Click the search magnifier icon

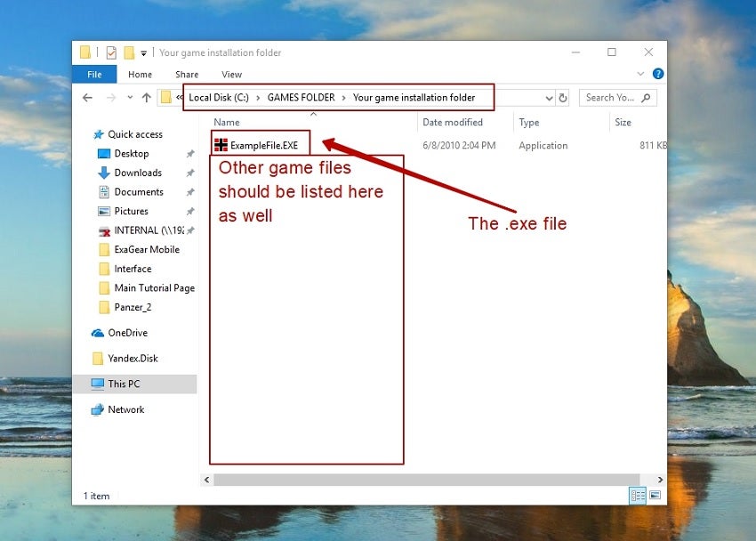[x=646, y=98]
